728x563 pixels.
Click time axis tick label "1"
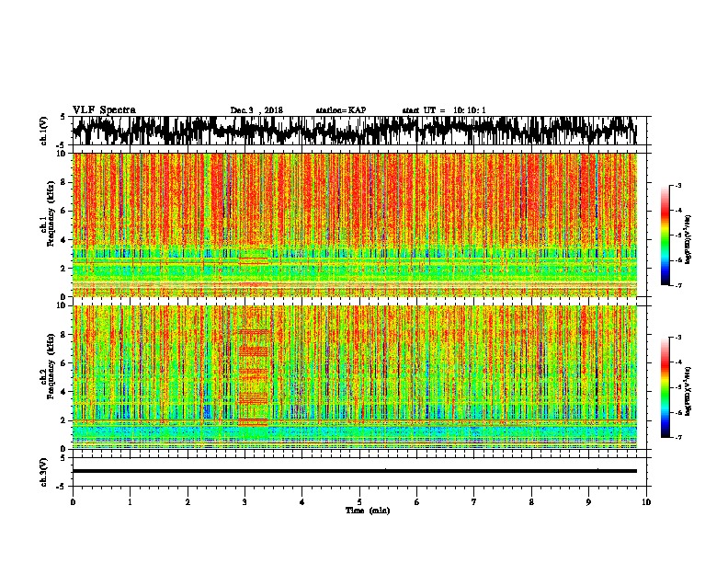pyautogui.click(x=130, y=502)
